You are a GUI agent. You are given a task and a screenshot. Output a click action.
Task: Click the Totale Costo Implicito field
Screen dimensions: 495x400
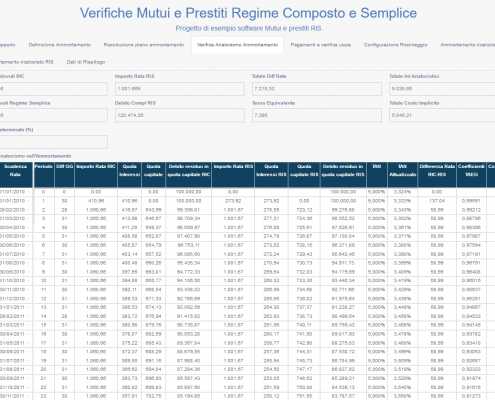click(x=442, y=115)
